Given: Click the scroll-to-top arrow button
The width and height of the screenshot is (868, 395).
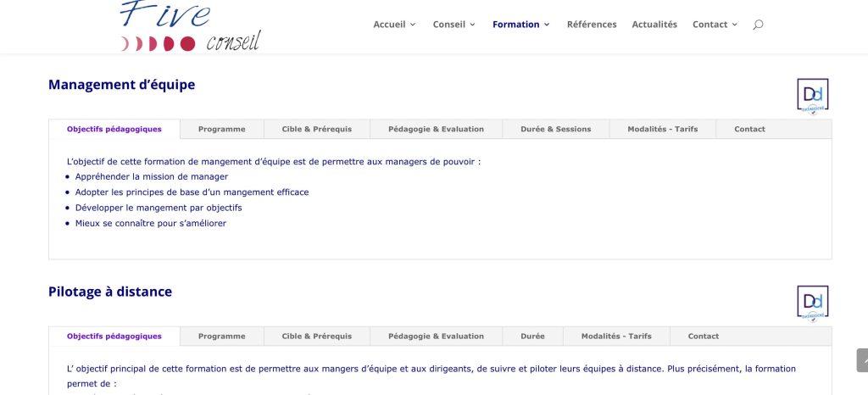Looking at the screenshot, I should 861,360.
